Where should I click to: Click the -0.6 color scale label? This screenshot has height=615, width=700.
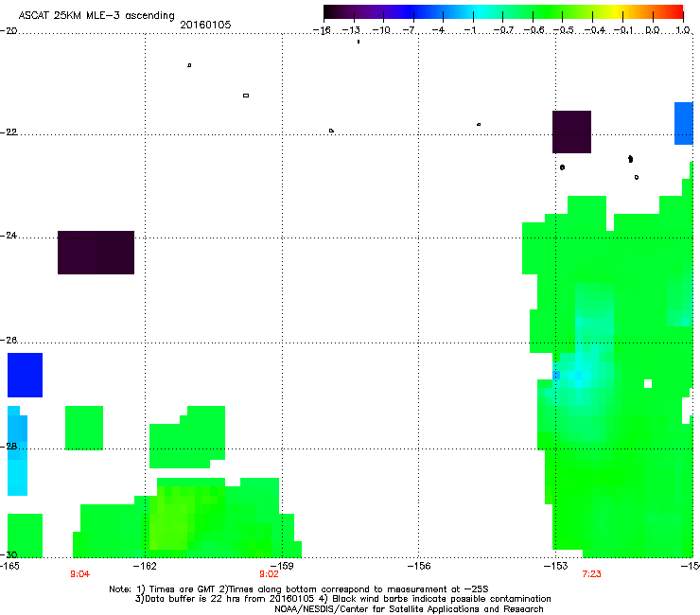point(534,30)
